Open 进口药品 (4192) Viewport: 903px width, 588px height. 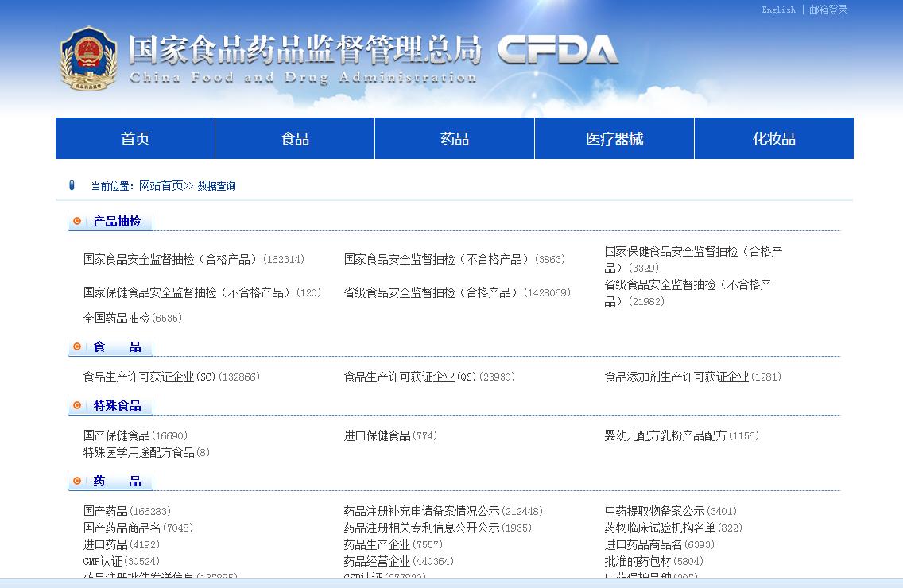pos(122,544)
